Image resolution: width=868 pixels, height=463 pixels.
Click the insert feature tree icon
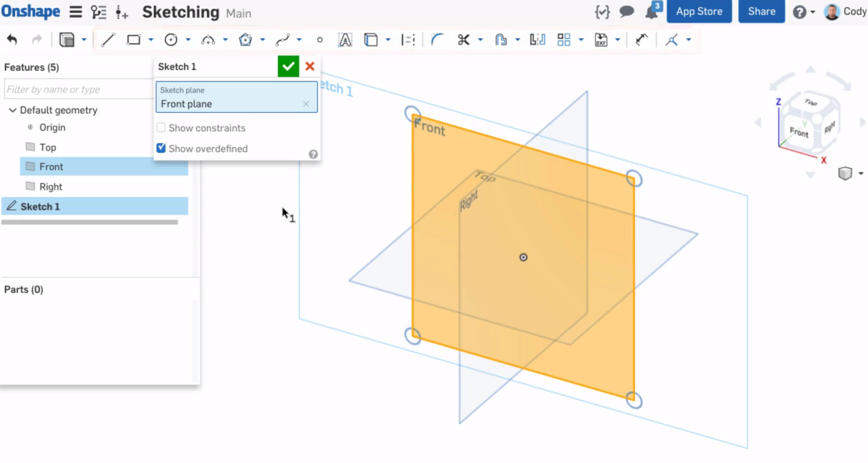(122, 12)
